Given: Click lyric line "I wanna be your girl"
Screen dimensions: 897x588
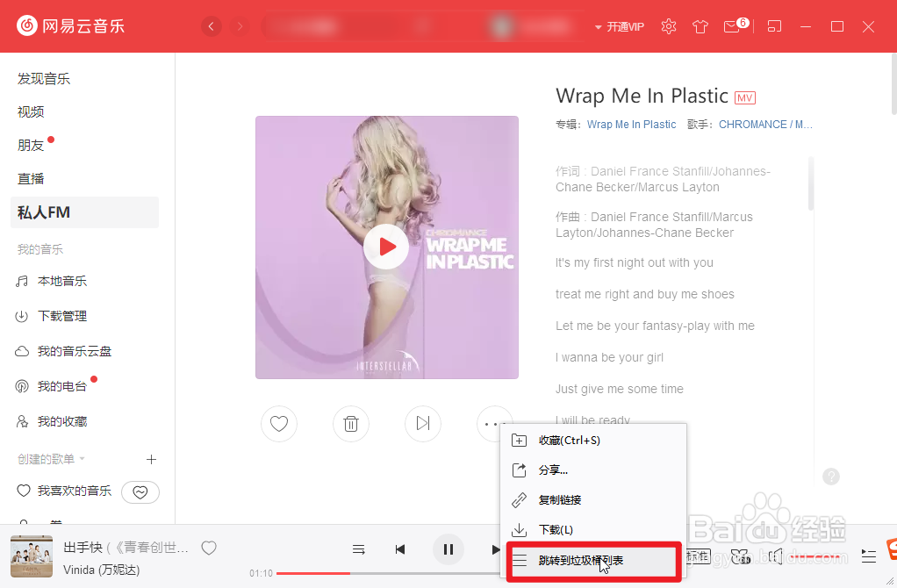Looking at the screenshot, I should (x=609, y=357).
